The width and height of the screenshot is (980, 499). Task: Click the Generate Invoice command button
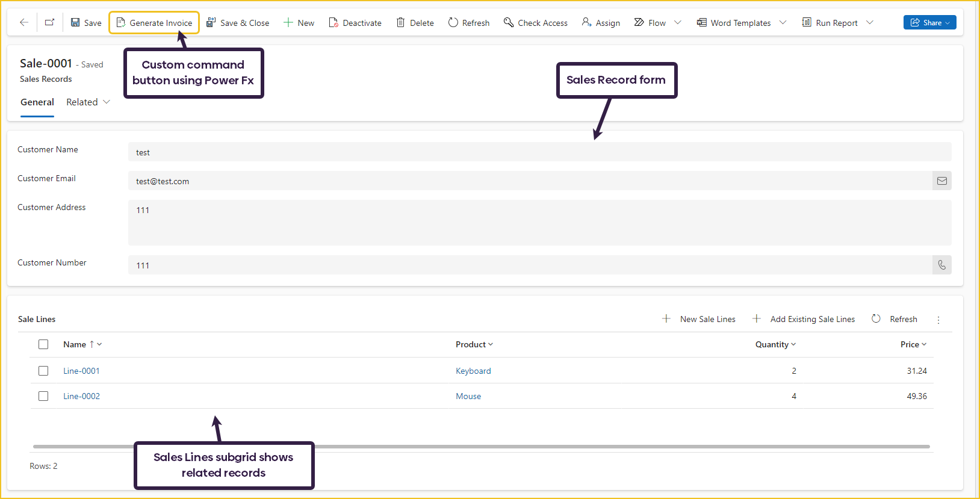tap(154, 23)
